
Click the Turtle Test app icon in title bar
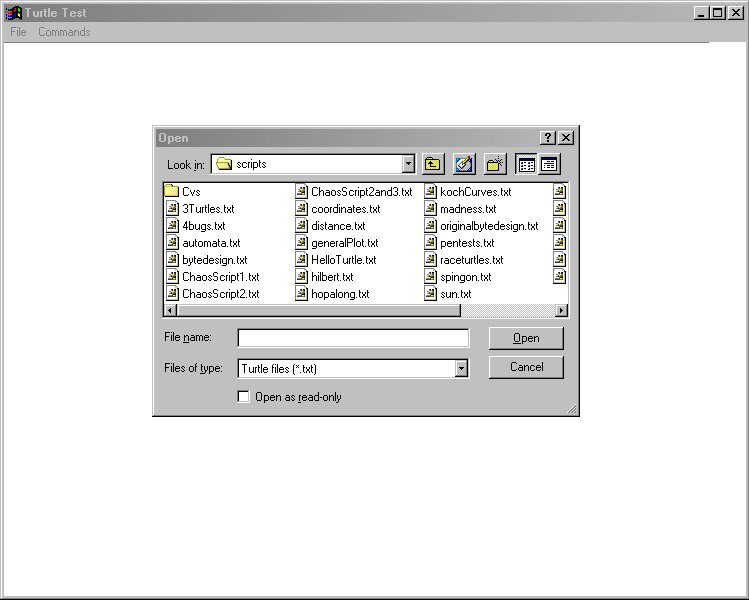(13, 13)
